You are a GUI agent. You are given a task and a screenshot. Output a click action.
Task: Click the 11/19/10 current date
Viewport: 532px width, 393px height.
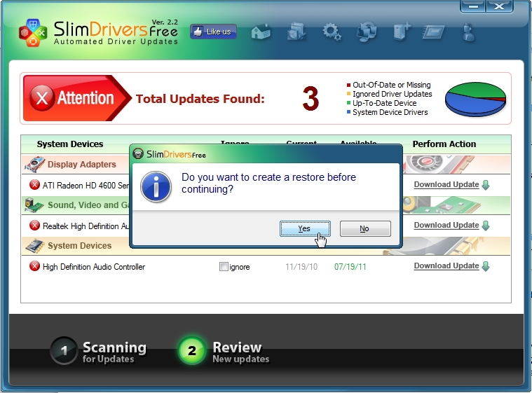[301, 267]
